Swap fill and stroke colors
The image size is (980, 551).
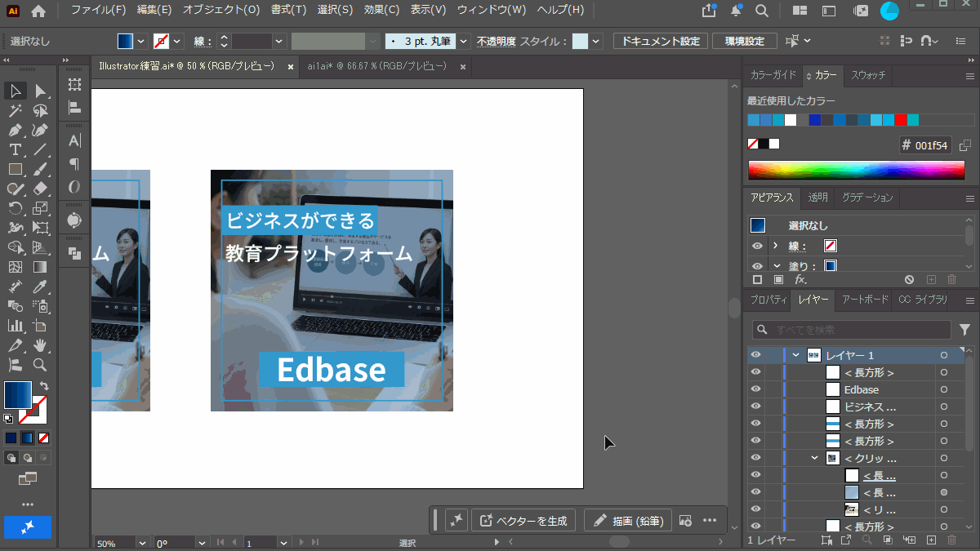pyautogui.click(x=43, y=386)
